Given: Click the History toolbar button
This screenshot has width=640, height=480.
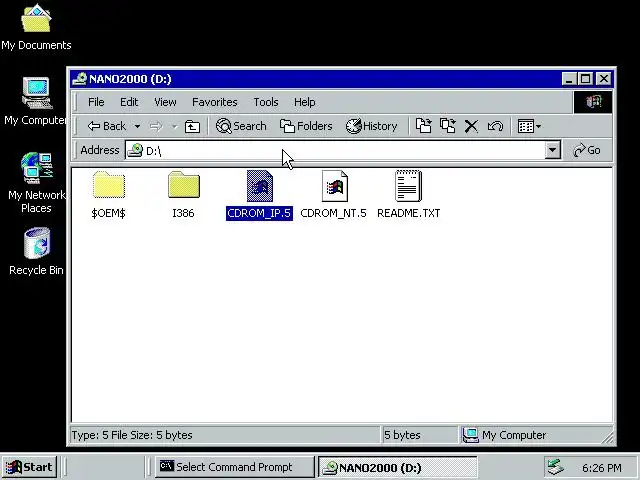Looking at the screenshot, I should 371,126.
